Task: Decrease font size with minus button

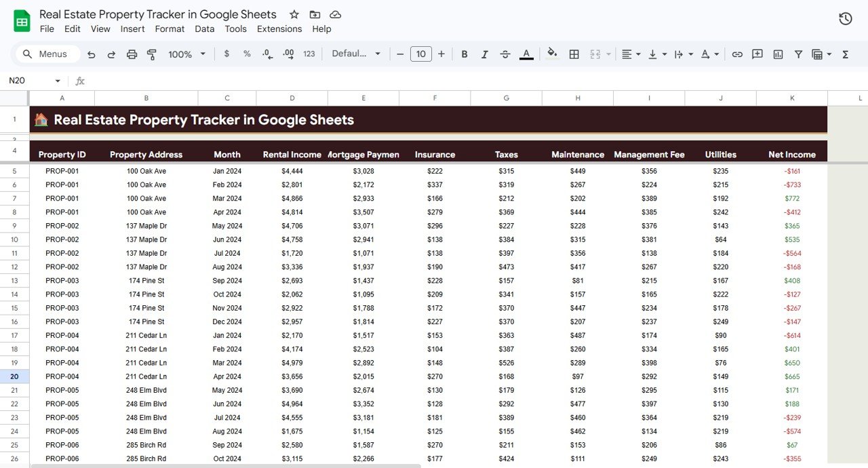Action: [x=400, y=54]
